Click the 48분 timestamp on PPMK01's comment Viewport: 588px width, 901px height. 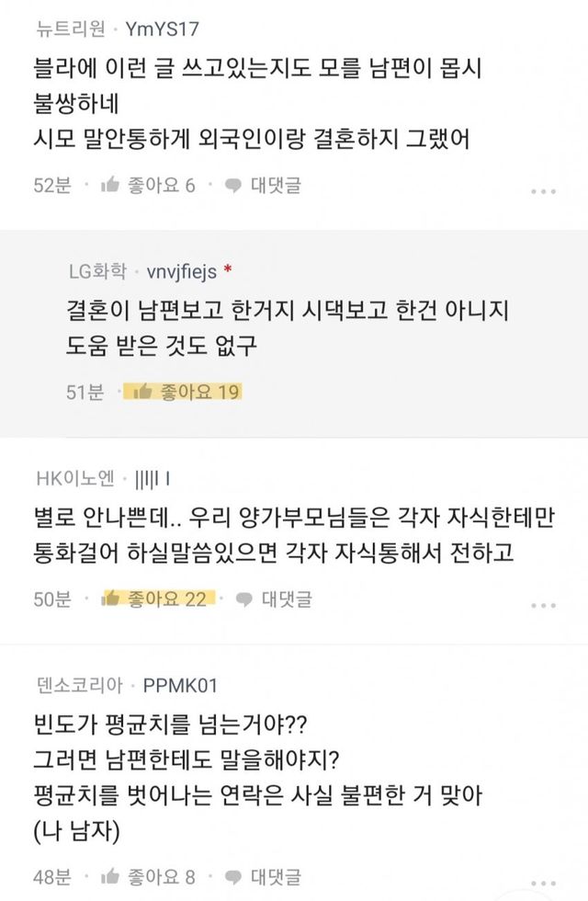coord(51,876)
